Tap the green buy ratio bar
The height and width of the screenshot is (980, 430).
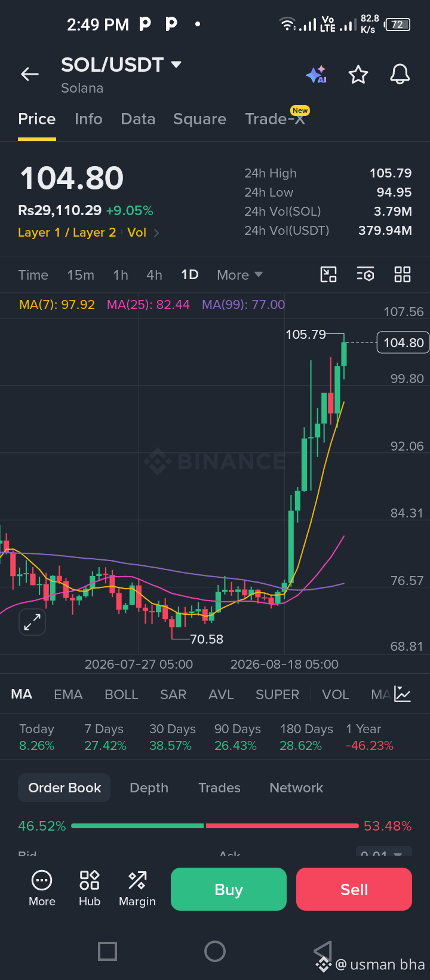click(137, 826)
